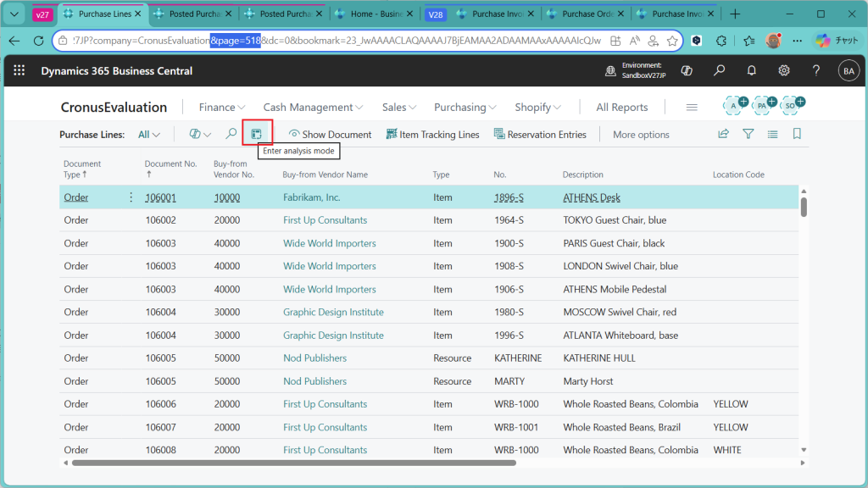Click the bookmark icon on the page
This screenshot has height=488, width=868.
click(x=797, y=134)
